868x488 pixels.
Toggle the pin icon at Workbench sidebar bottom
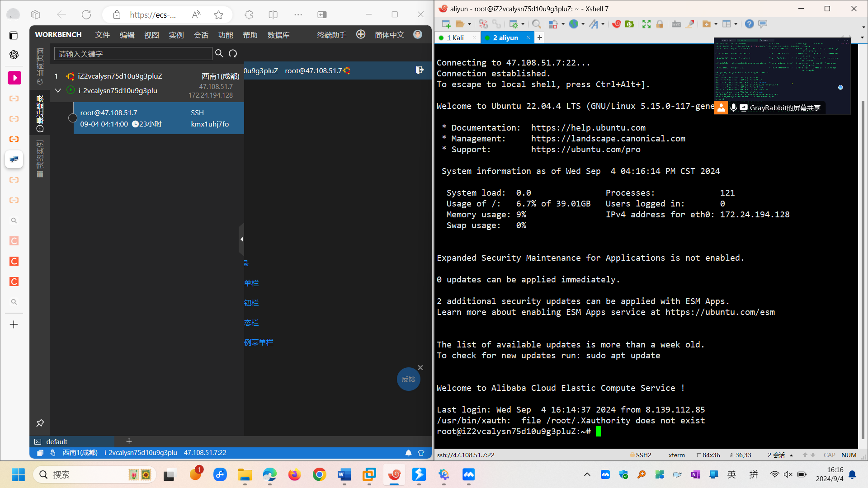click(x=40, y=423)
